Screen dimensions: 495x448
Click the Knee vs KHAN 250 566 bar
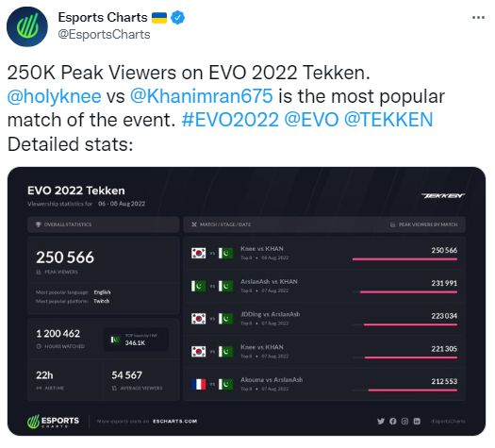[404, 259]
